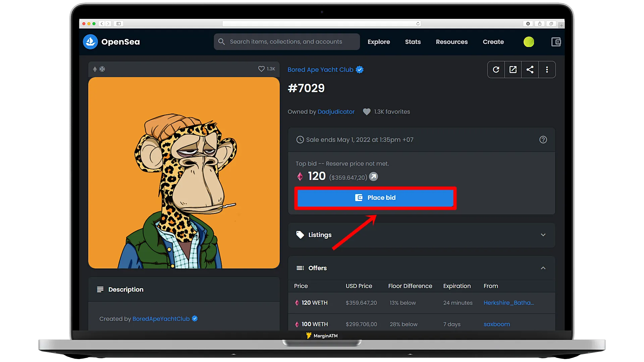Click the 13% below floor difference
Screen dimensions: 644x362
402,303
